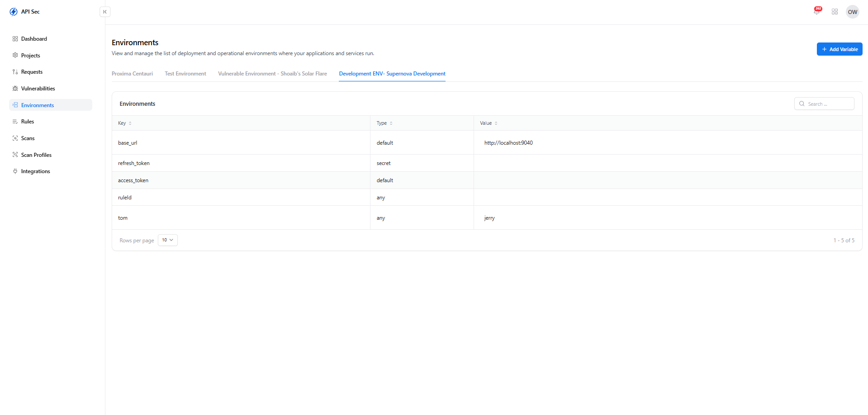
Task: Click the Projects gear icon
Action: click(15, 55)
